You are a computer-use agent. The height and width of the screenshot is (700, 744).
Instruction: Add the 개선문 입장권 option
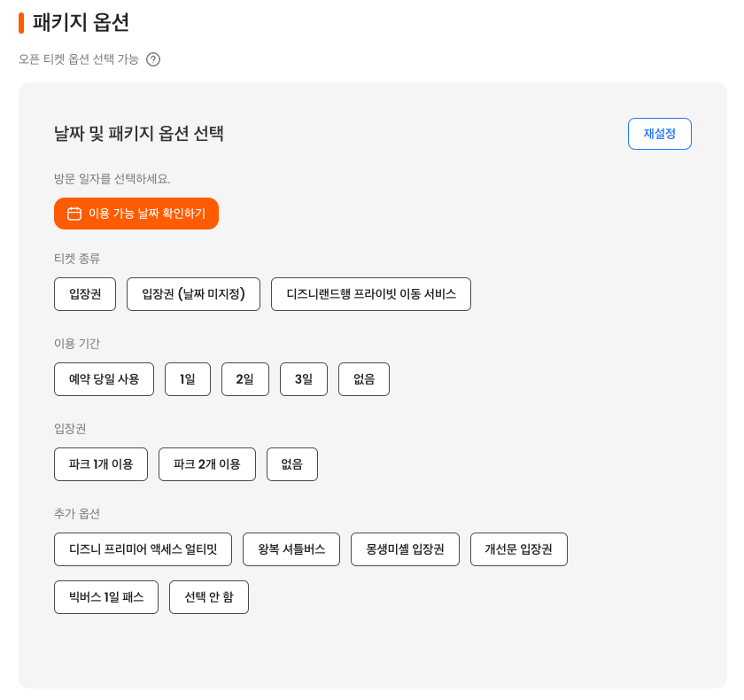[519, 549]
